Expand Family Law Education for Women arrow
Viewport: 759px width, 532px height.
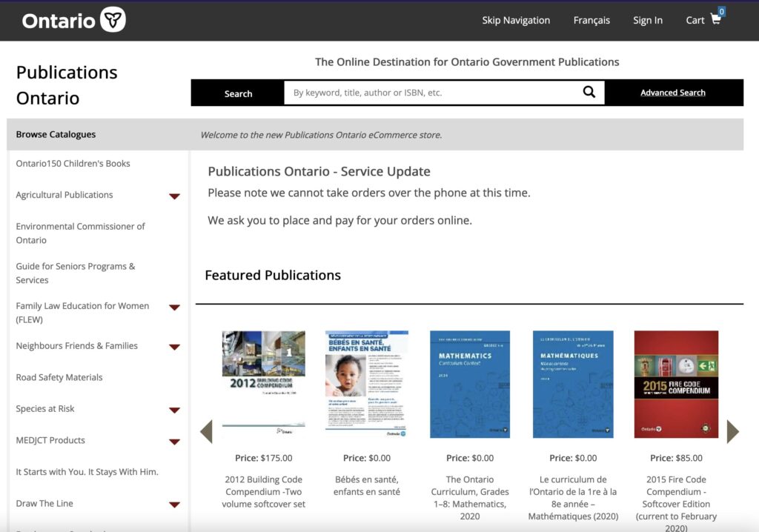point(175,307)
